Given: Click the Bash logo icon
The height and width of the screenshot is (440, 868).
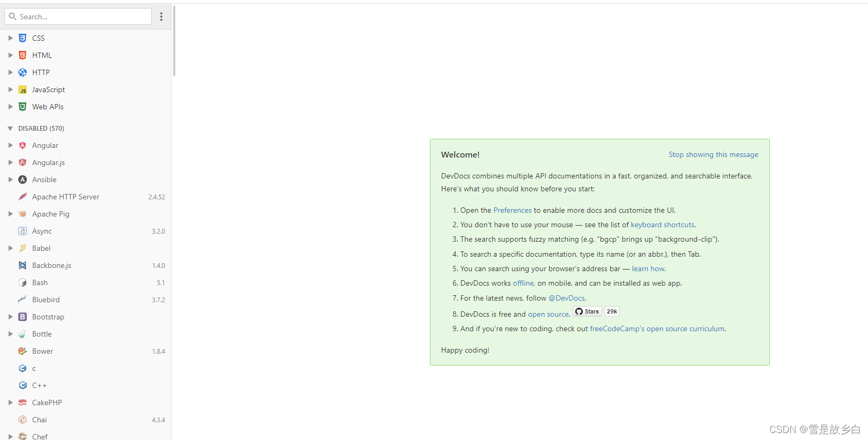Looking at the screenshot, I should coord(23,282).
